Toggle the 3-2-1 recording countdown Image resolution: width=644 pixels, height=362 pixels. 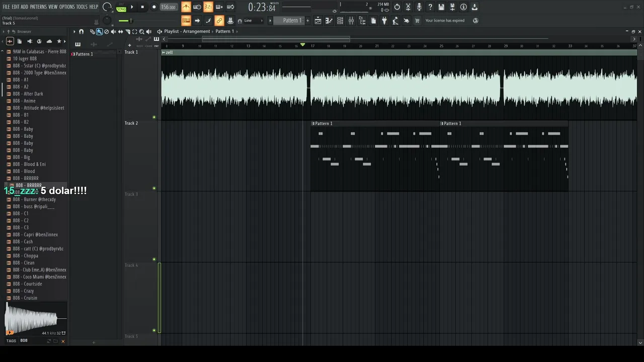point(208,7)
